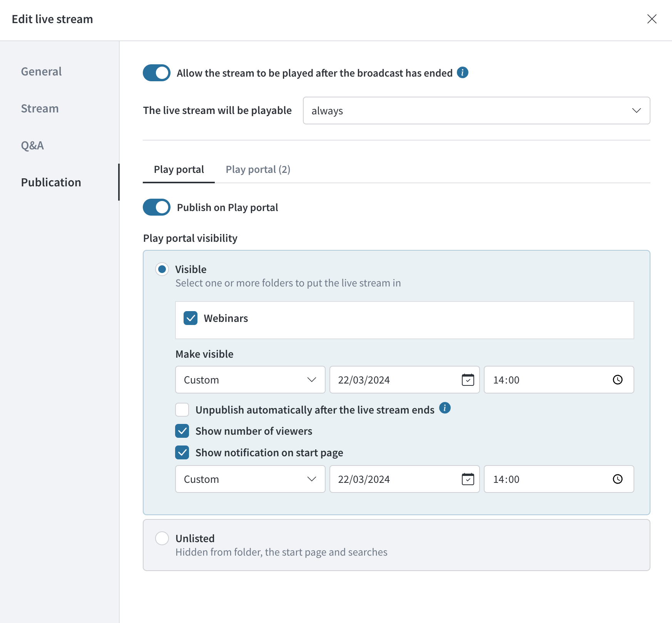The image size is (672, 623).
Task: Open calendar picker for Make visible date
Action: (x=468, y=380)
